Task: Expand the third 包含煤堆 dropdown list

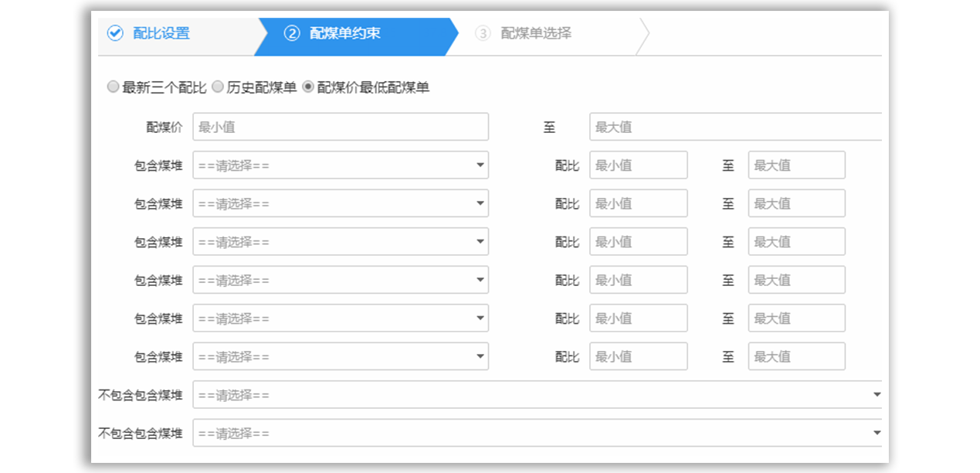Action: pos(340,242)
